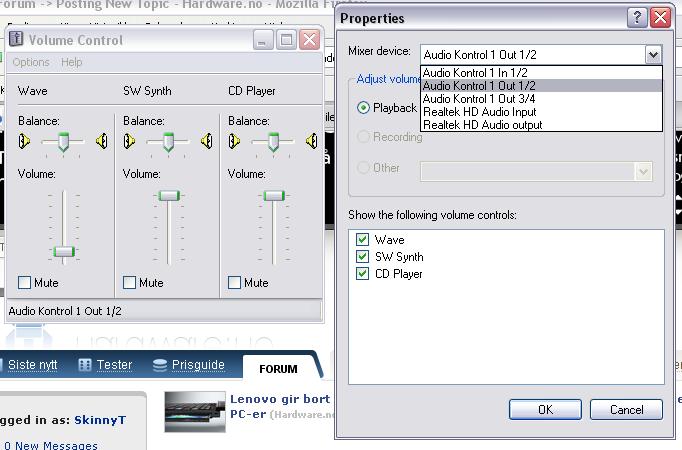Select the disabled Other radio button

pyautogui.click(x=363, y=167)
